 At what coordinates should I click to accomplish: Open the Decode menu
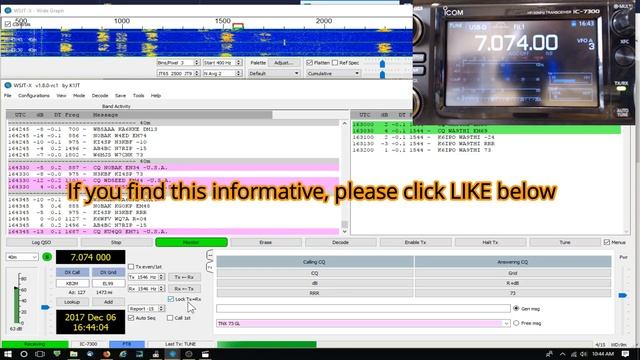(100, 96)
